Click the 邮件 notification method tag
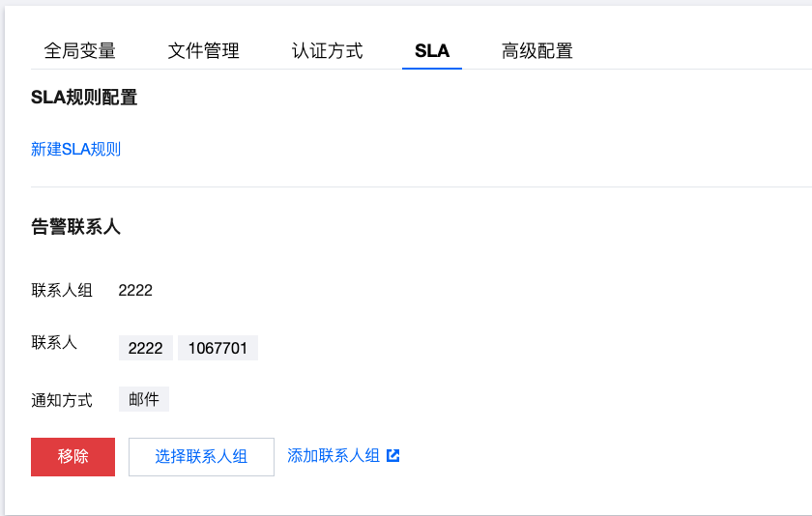Screen dimensions: 812x516 [144, 399]
